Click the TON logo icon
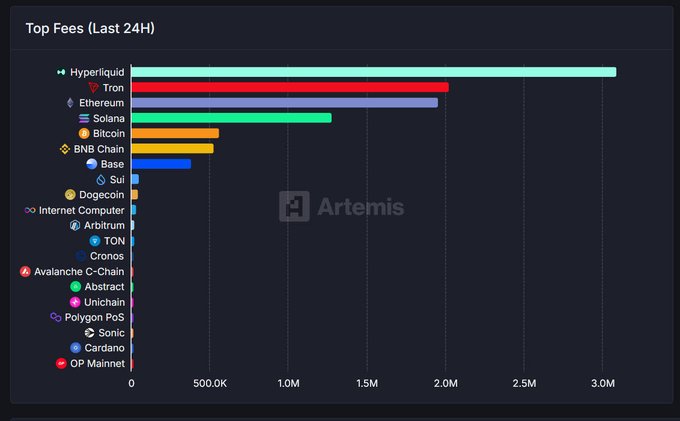This screenshot has width=680, height=421. click(x=95, y=241)
